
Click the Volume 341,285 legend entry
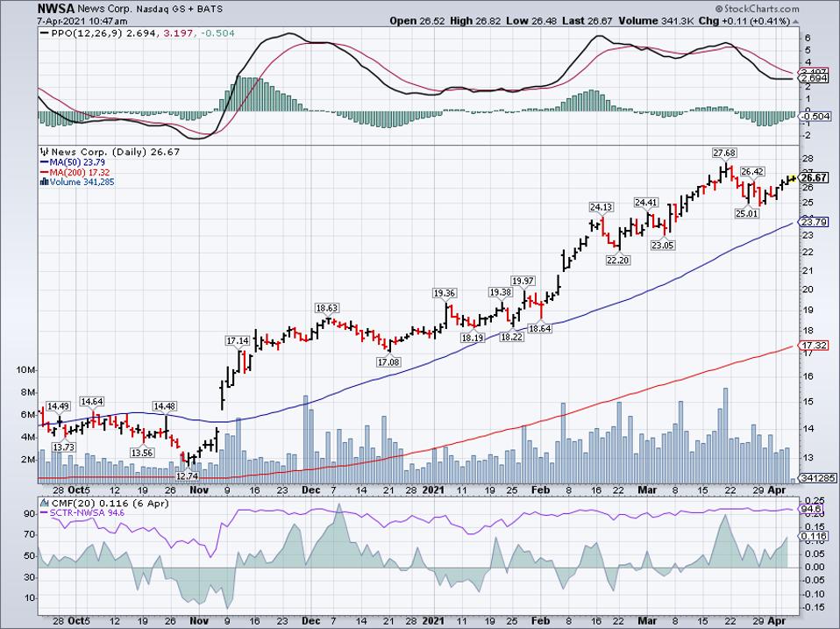coord(82,182)
